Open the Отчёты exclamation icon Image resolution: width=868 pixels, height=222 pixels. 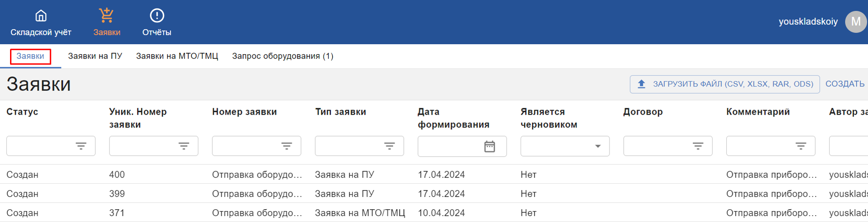coord(157,16)
